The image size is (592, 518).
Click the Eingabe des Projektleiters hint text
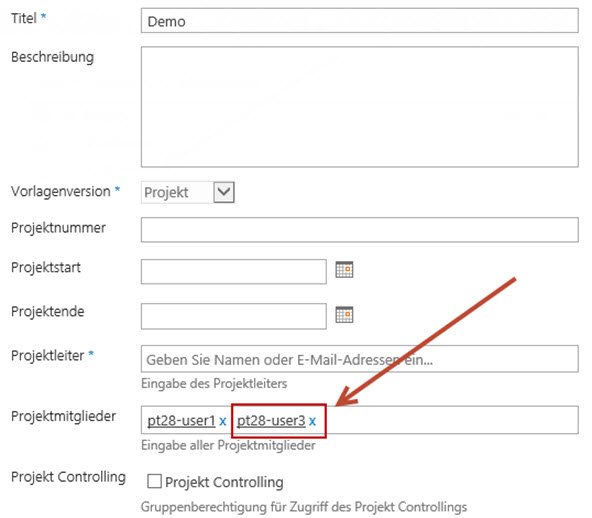pos(214,384)
